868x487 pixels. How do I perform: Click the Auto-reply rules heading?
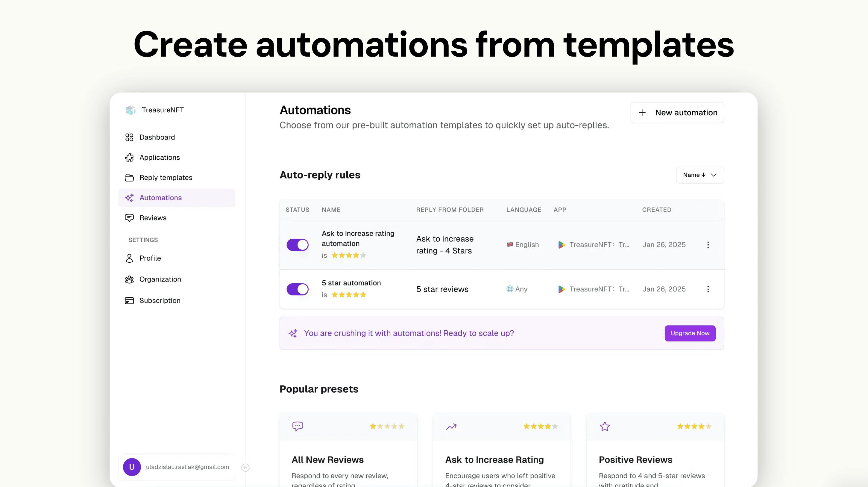320,175
